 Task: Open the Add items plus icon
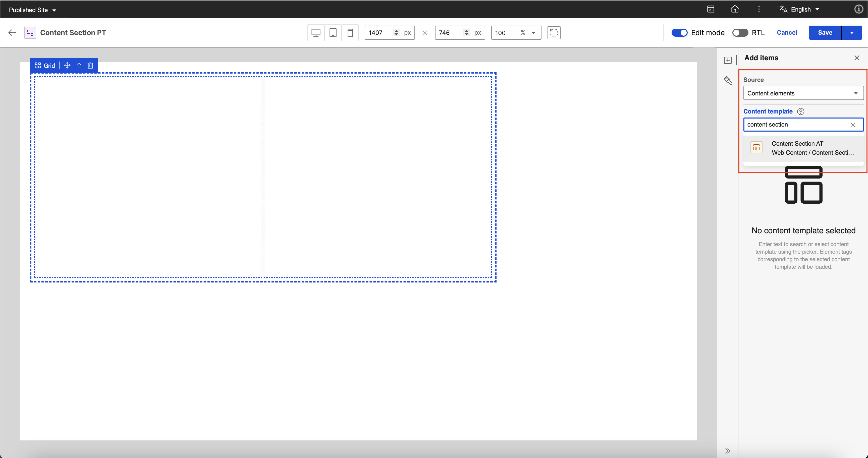pyautogui.click(x=728, y=60)
